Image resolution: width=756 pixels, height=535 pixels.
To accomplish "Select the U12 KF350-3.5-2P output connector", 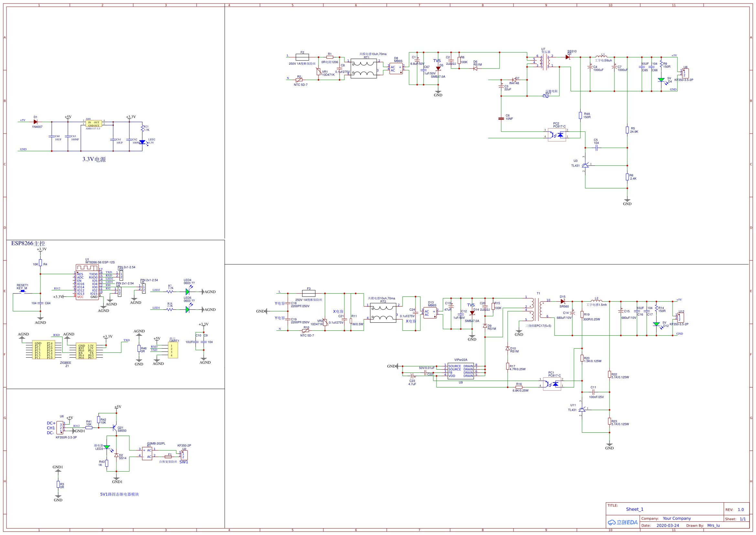I will 680,318.
